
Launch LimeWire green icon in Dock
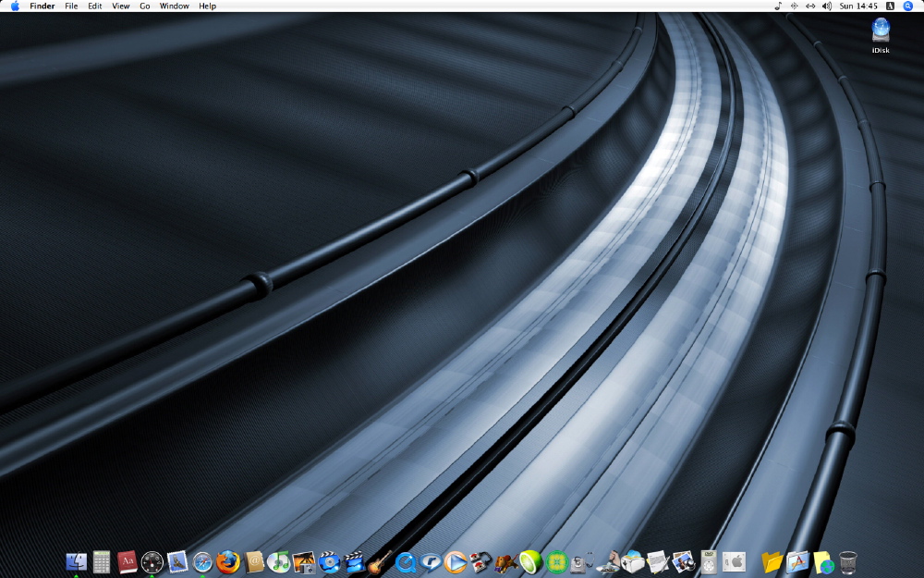pos(530,561)
